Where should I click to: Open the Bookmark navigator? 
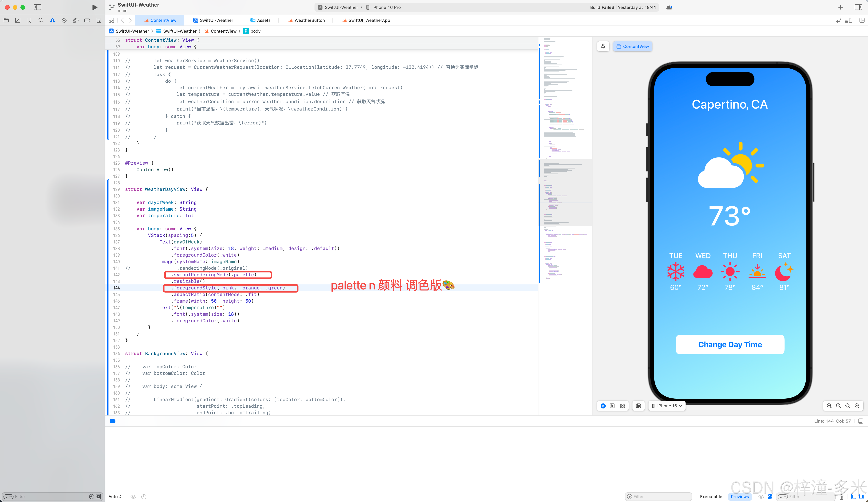(29, 20)
